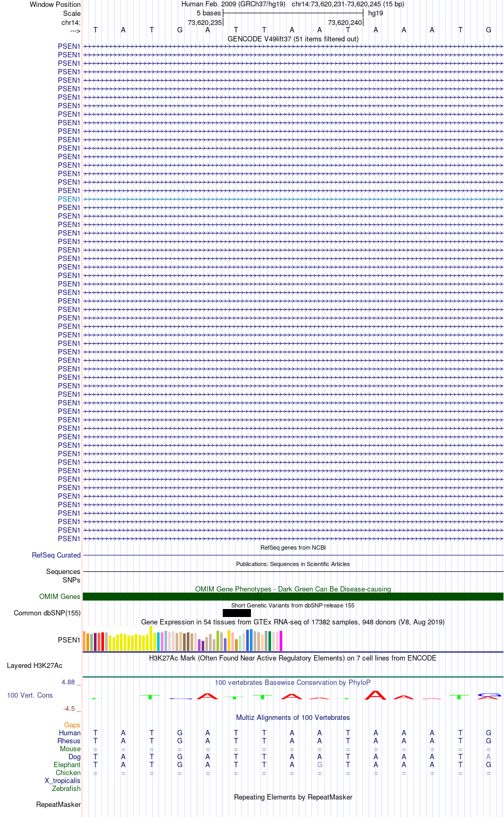
Task: Click the hg19 label beside scale bar
Action: click(x=376, y=13)
